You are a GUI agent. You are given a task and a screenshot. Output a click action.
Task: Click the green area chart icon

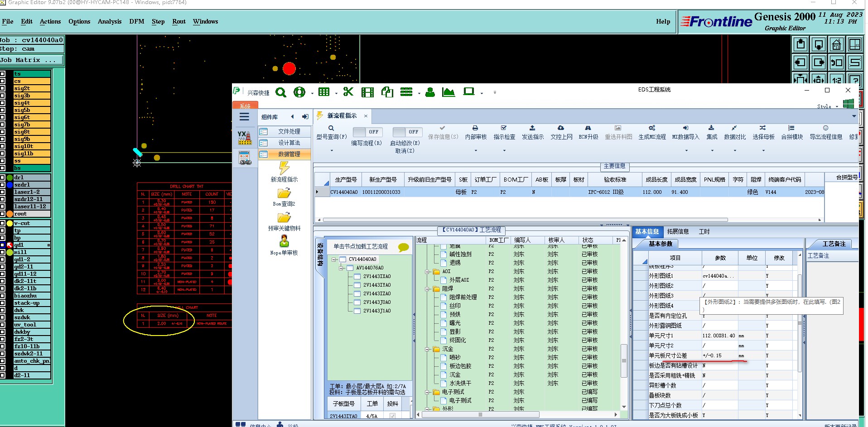(x=448, y=92)
